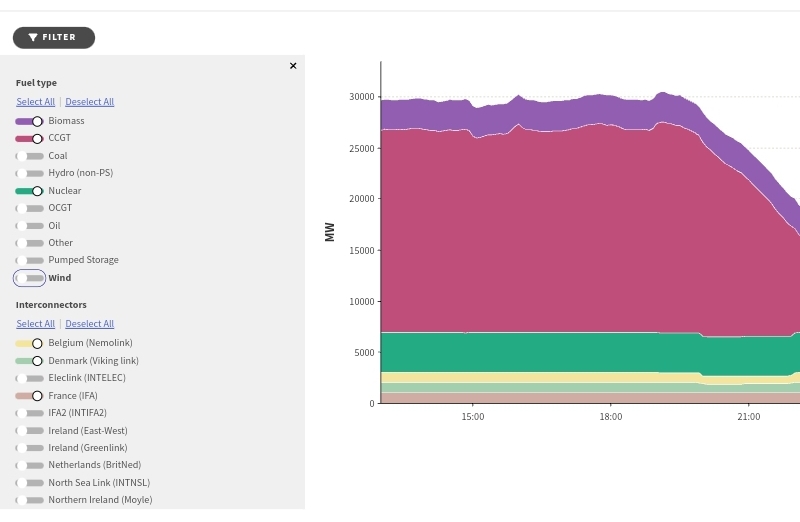Switch off the Nuclear toggle
The image size is (800, 522).
coord(29,191)
